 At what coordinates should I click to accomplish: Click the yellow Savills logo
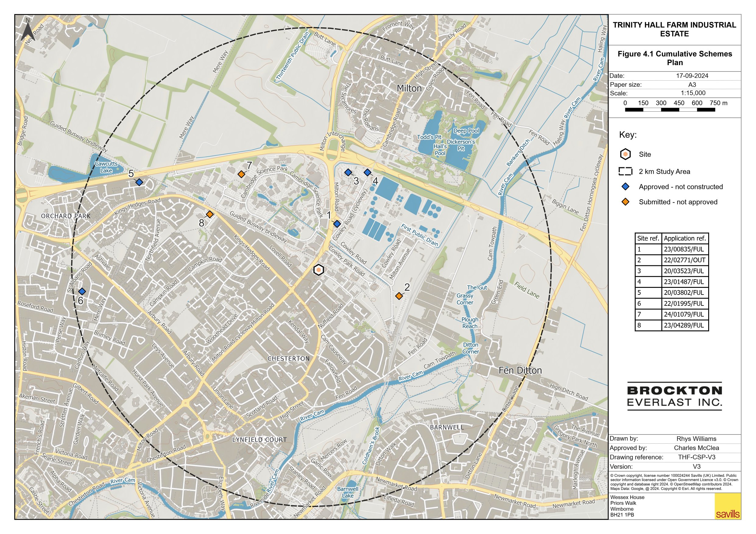point(728,506)
